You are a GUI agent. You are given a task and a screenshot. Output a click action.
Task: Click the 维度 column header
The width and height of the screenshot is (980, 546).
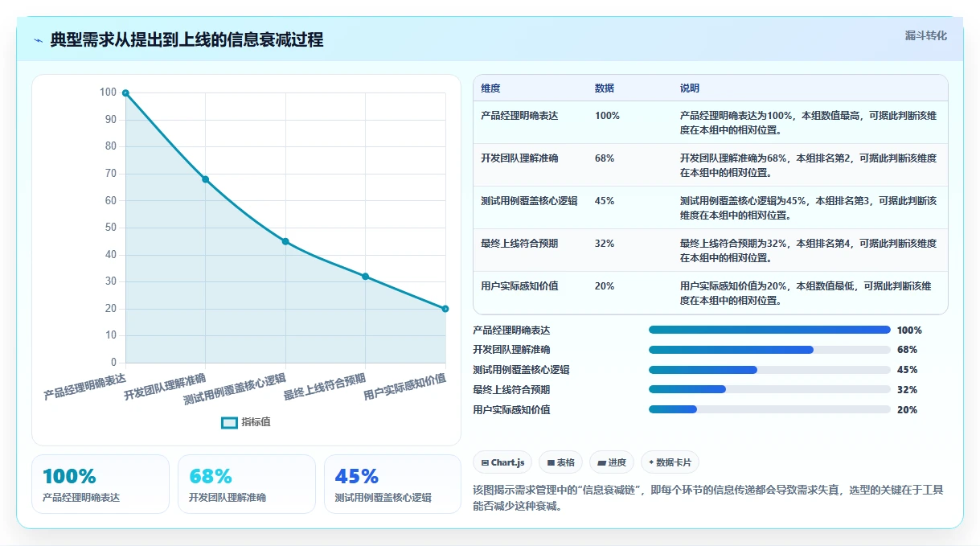(x=490, y=88)
